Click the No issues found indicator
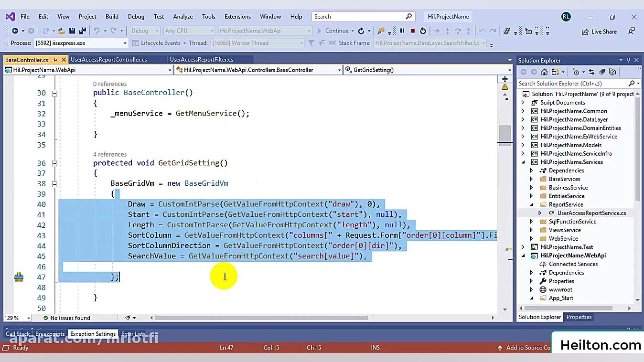 (66, 318)
